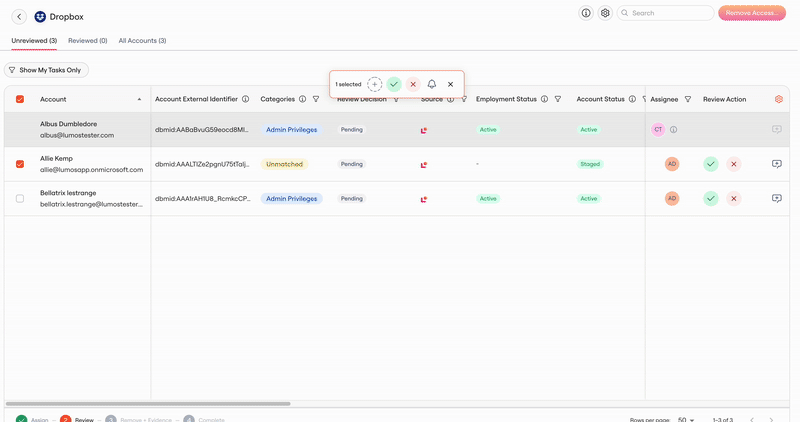
Task: Approve access for Bellatrix lestrange
Action: pos(711,198)
